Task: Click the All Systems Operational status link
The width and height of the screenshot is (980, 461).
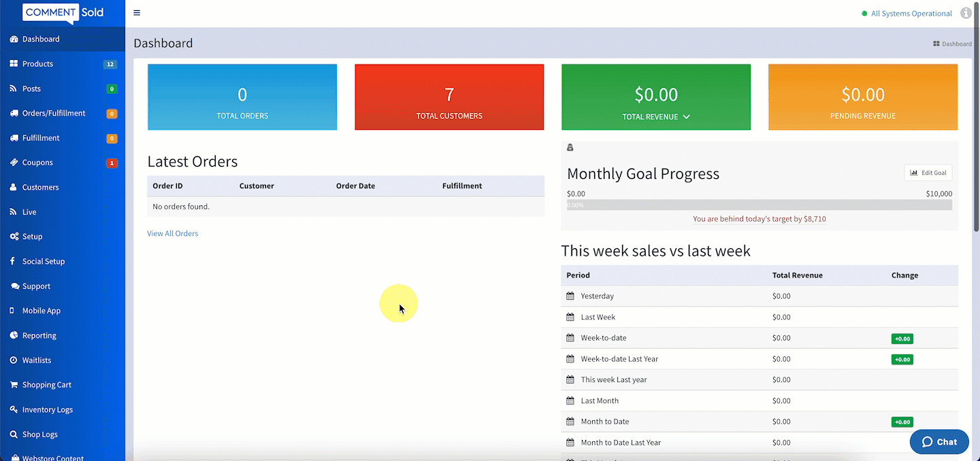Action: 911,14
